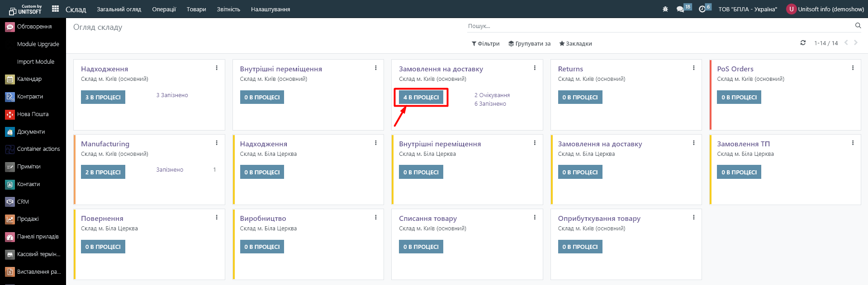Image resolution: width=868 pixels, height=285 pixels.
Task: Open the activities clock icon with badge 6
Action: pos(702,9)
